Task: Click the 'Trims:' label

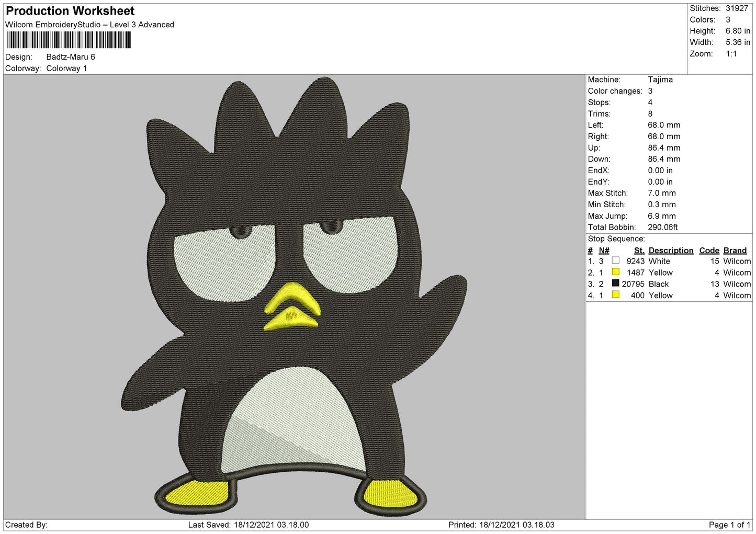Action: pyautogui.click(x=599, y=114)
